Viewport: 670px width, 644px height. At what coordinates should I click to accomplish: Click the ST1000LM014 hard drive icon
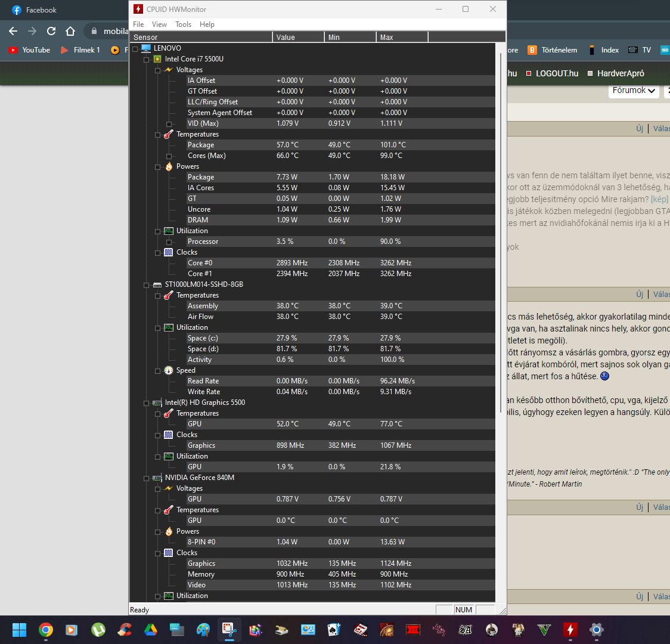[157, 284]
